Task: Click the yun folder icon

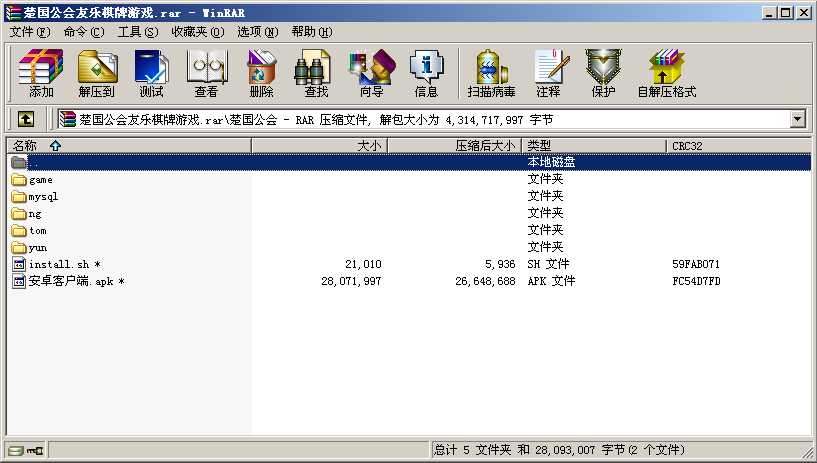Action: point(19,248)
